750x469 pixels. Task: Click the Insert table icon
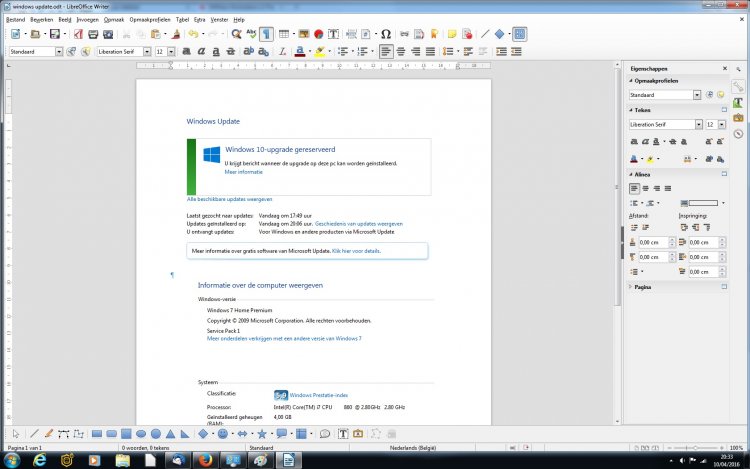tap(284, 33)
